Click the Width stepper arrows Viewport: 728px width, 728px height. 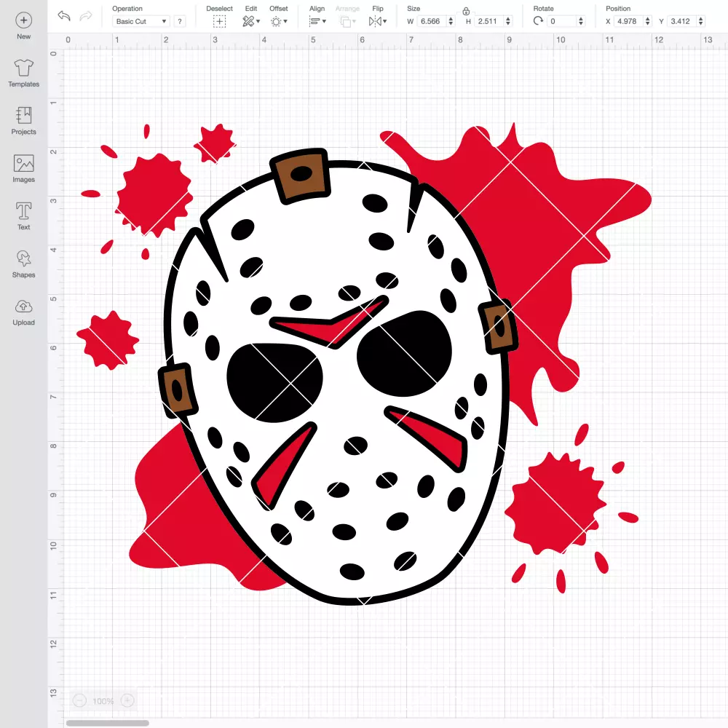(x=451, y=21)
